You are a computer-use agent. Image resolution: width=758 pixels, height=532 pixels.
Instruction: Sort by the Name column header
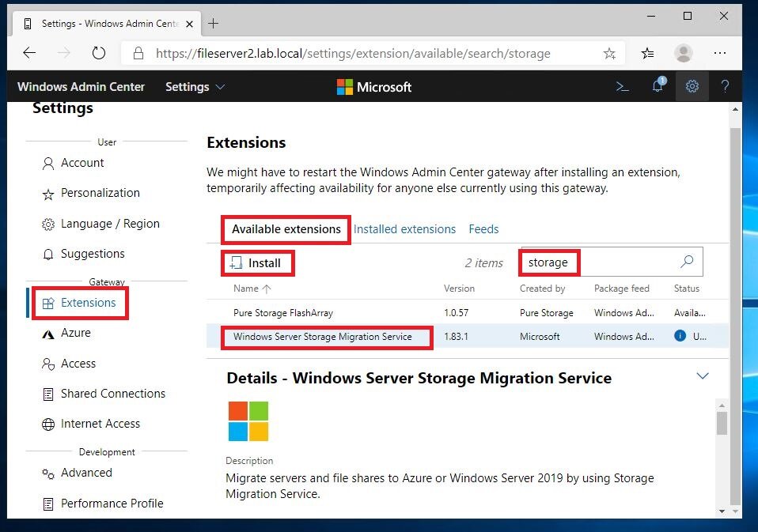252,289
